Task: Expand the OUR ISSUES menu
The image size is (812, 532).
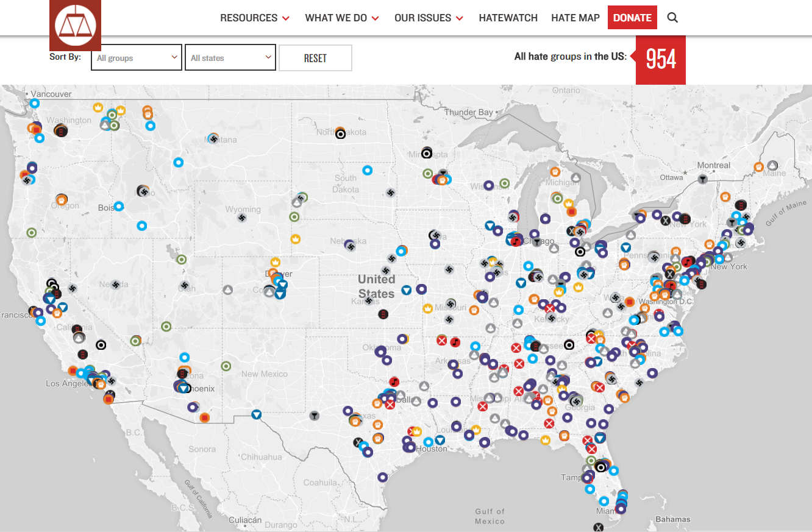Action: (x=423, y=18)
